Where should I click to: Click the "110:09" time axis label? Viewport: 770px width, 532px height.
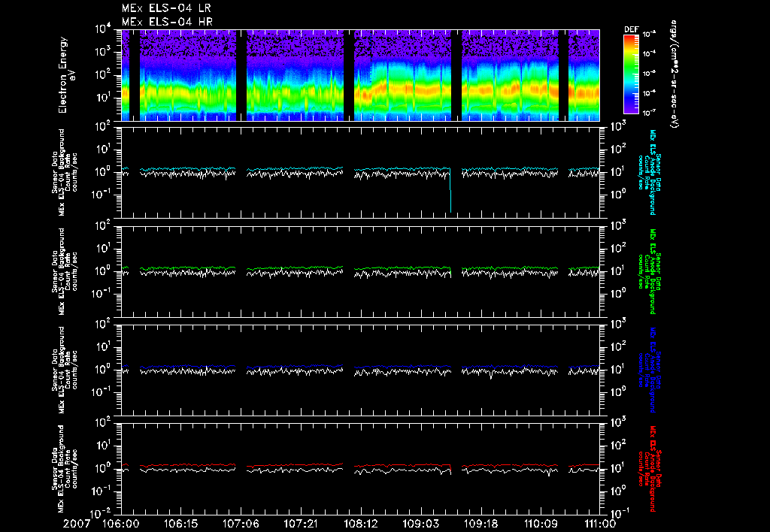[x=540, y=524]
